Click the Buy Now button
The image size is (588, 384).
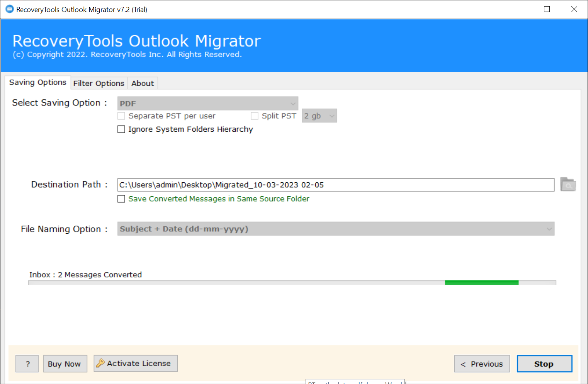[x=65, y=364]
